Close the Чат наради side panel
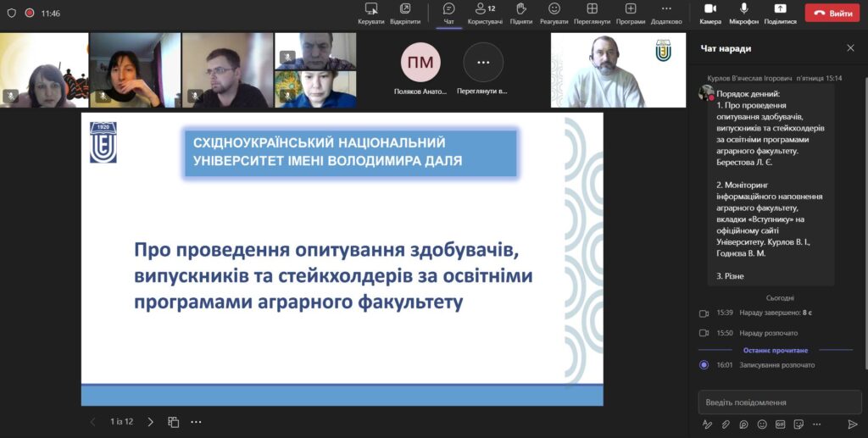The height and width of the screenshot is (438, 868). click(850, 48)
